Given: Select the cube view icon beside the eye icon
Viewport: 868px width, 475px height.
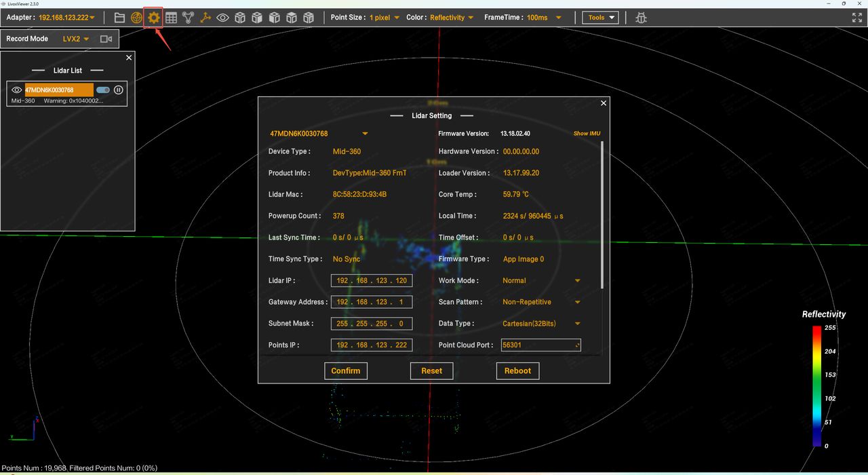Looking at the screenshot, I should point(240,18).
